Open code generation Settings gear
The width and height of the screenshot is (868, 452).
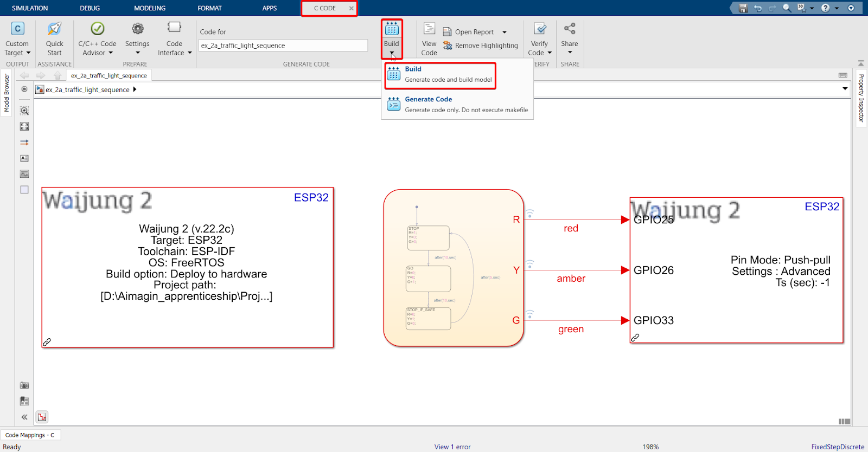click(x=138, y=29)
